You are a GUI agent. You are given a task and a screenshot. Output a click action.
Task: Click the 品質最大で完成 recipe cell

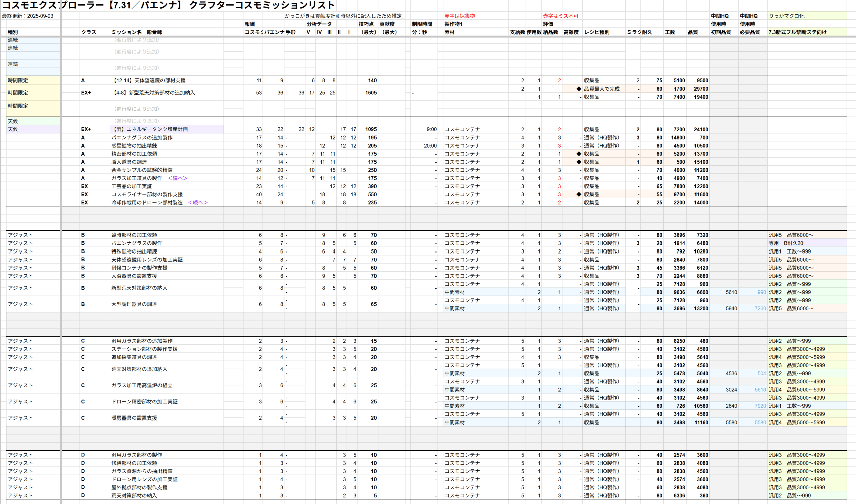point(602,89)
